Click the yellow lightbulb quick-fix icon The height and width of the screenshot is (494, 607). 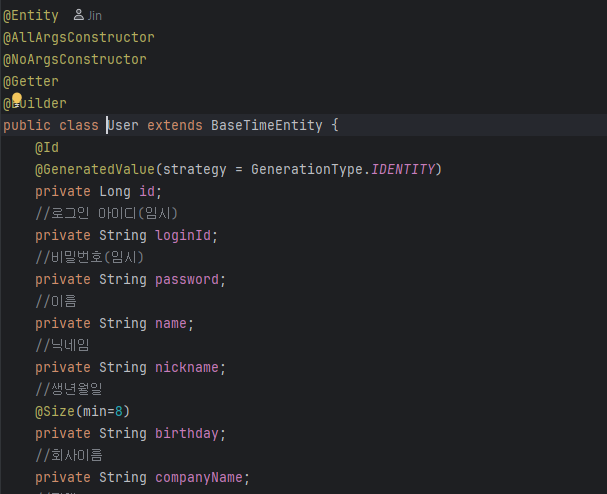(17, 100)
